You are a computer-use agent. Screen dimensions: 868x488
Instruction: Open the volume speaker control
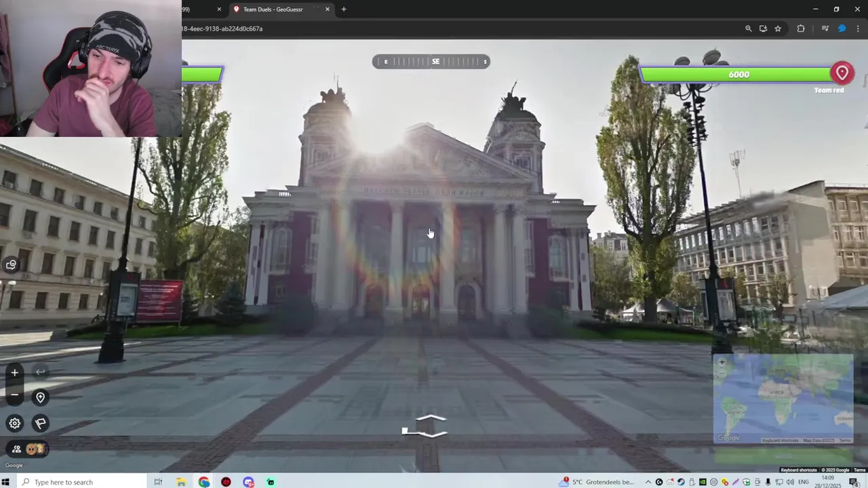click(790, 482)
